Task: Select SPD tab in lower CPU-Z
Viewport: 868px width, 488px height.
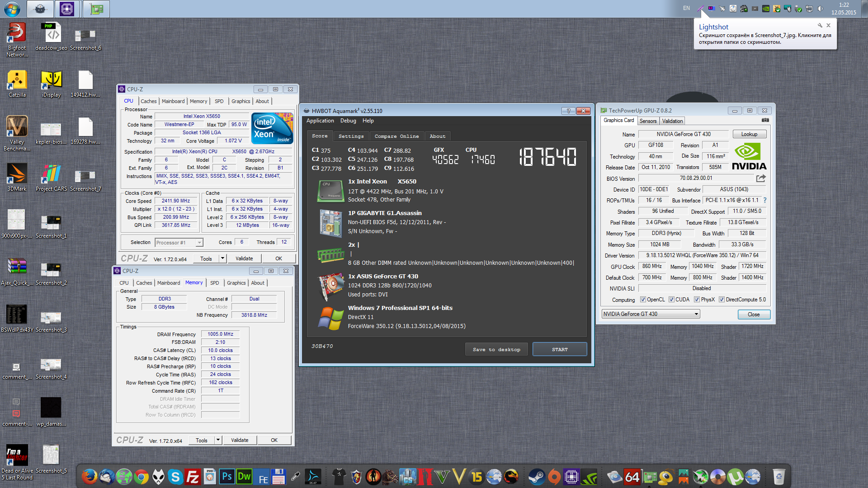Action: pos(215,283)
